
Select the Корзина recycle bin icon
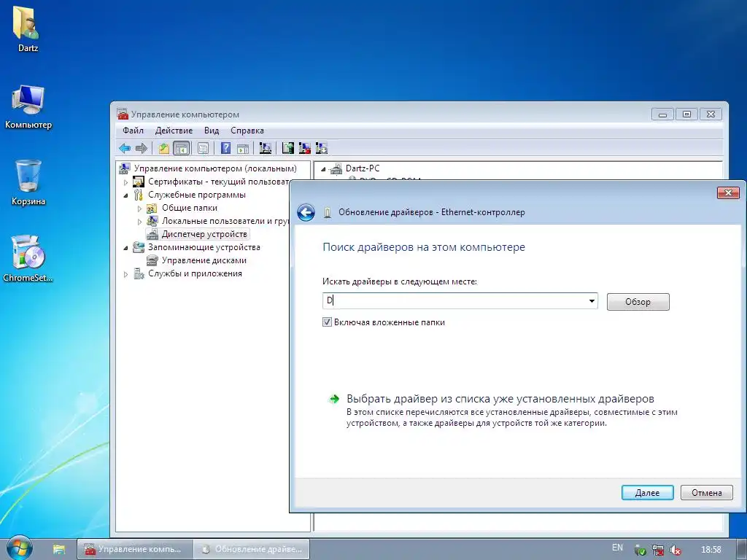[x=28, y=182]
